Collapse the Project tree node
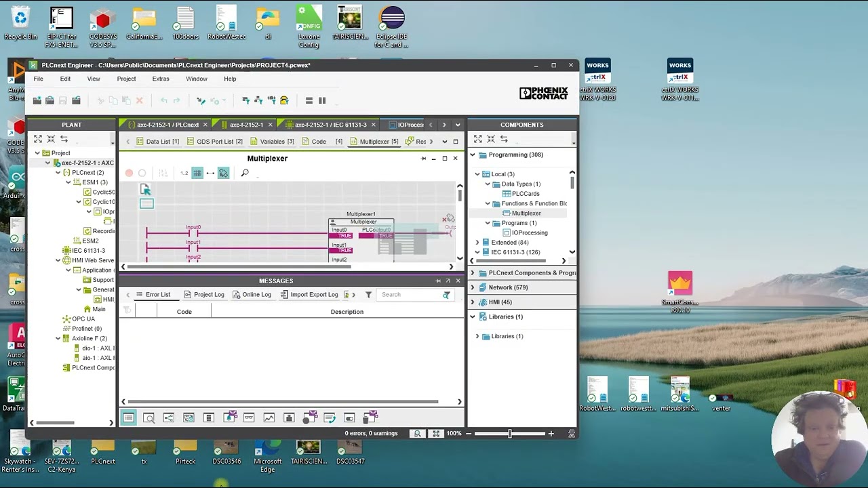 click(x=37, y=153)
